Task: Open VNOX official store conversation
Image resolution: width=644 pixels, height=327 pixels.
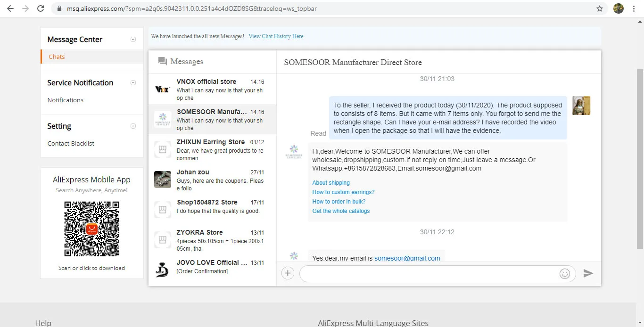Action: coord(212,90)
